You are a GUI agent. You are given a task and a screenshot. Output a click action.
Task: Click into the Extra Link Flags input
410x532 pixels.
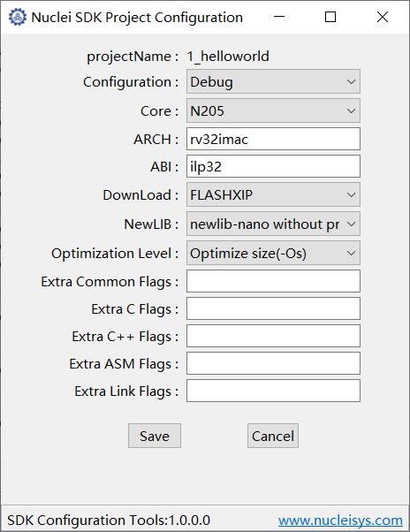click(x=273, y=391)
